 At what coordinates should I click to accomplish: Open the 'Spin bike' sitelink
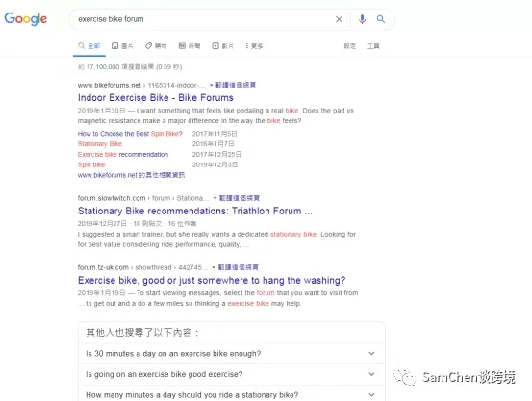91,164
